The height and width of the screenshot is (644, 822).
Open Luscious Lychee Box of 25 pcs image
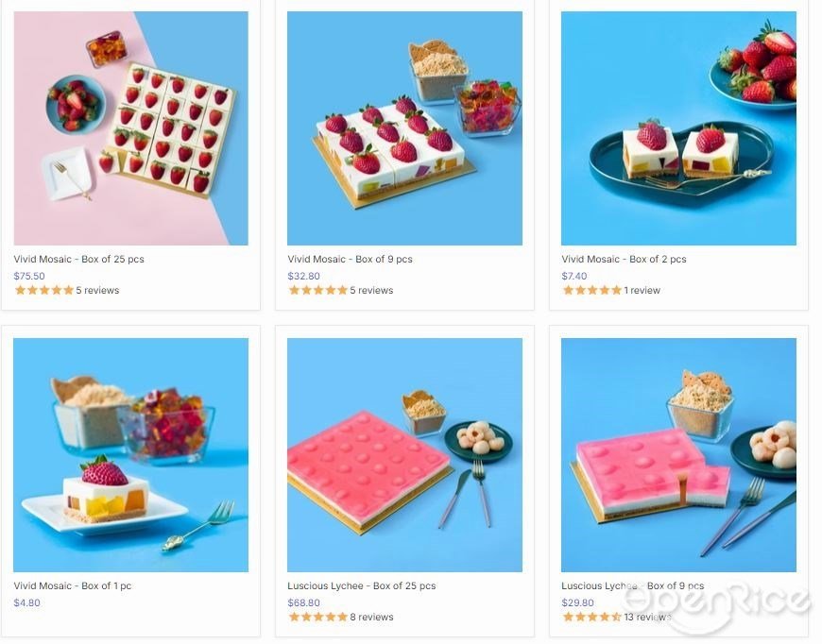point(404,455)
